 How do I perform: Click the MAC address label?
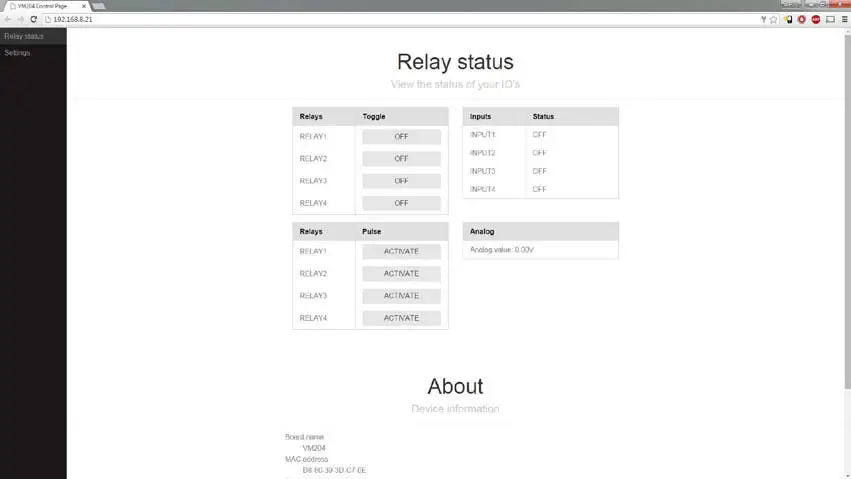[307, 459]
